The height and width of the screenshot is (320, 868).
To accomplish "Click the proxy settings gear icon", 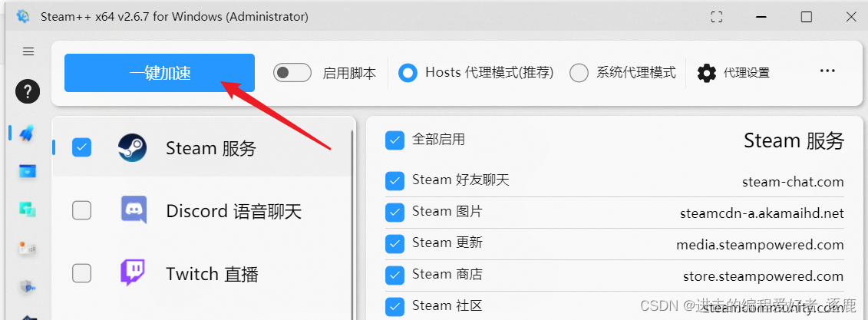I will tap(706, 73).
